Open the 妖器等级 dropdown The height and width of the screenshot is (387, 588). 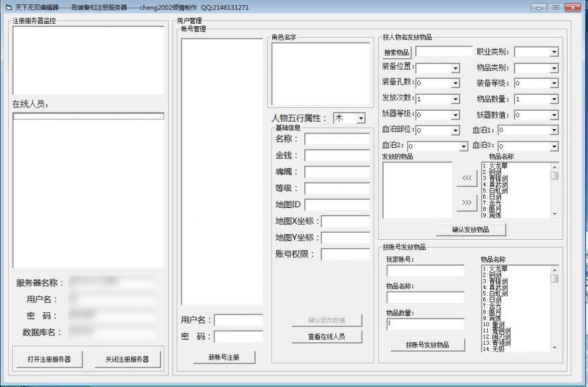tap(455, 115)
